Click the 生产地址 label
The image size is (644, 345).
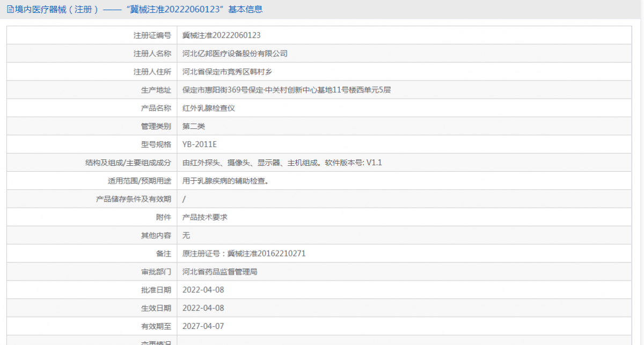pyautogui.click(x=156, y=90)
